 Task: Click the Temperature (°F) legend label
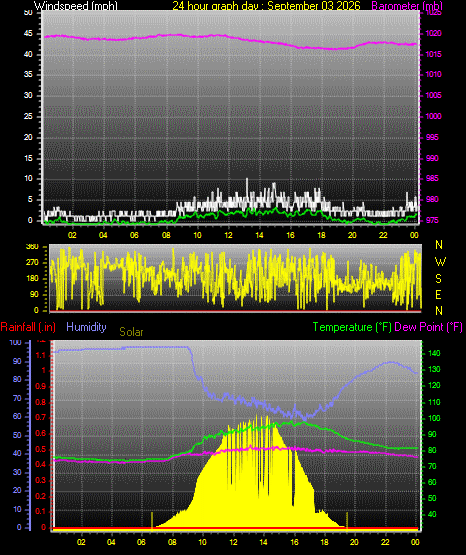pyautogui.click(x=352, y=327)
